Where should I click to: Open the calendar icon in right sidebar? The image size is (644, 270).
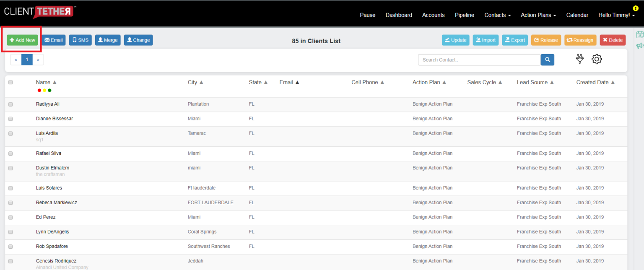[x=640, y=34]
